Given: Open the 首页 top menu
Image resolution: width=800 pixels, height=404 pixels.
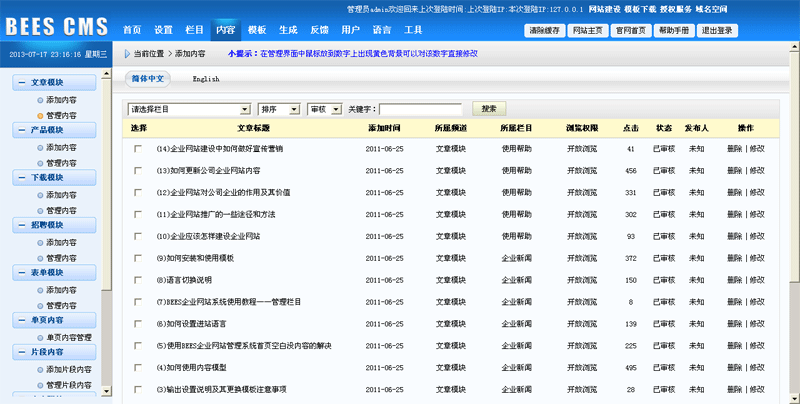Looking at the screenshot, I should pos(132,30).
